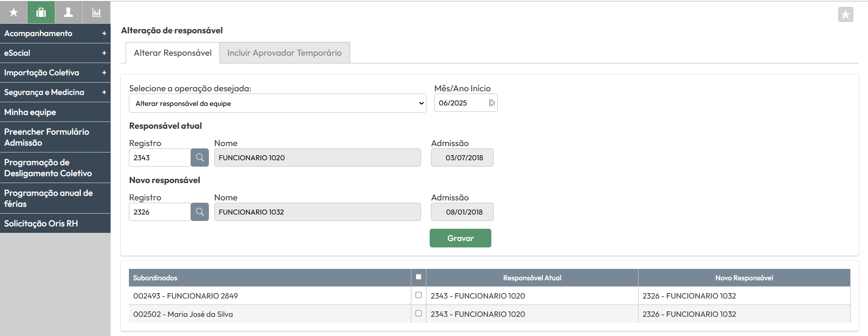Image resolution: width=868 pixels, height=336 pixels.
Task: Search for current responsible registro 2343
Action: pos(200,157)
